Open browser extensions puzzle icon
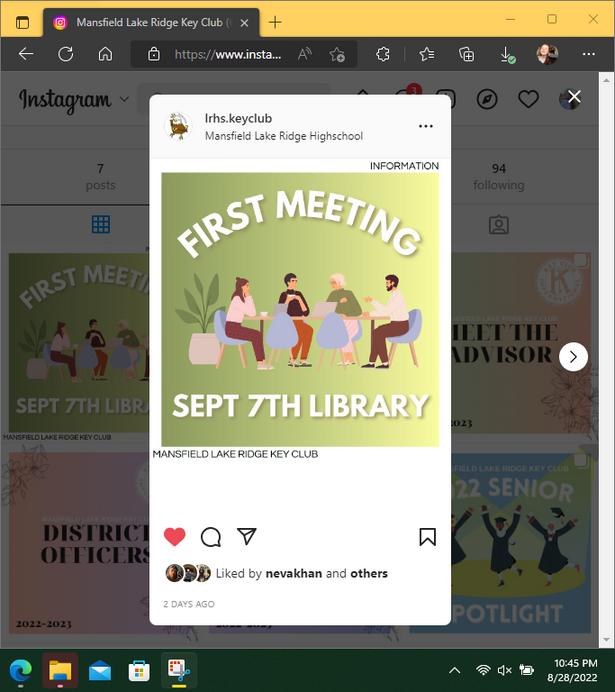Image resolution: width=615 pixels, height=692 pixels. (x=382, y=54)
